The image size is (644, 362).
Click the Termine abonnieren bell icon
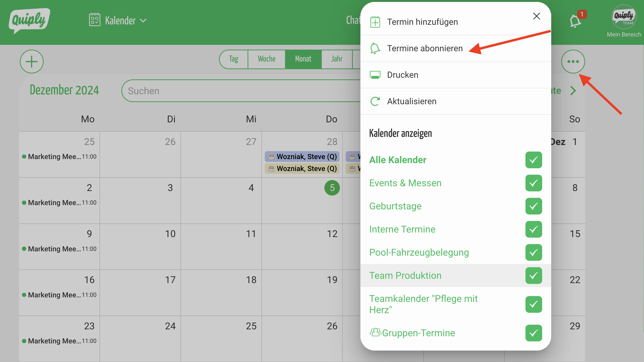point(375,48)
